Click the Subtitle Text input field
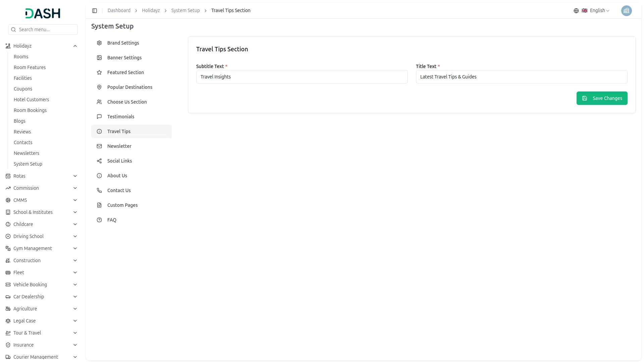 (x=302, y=77)
